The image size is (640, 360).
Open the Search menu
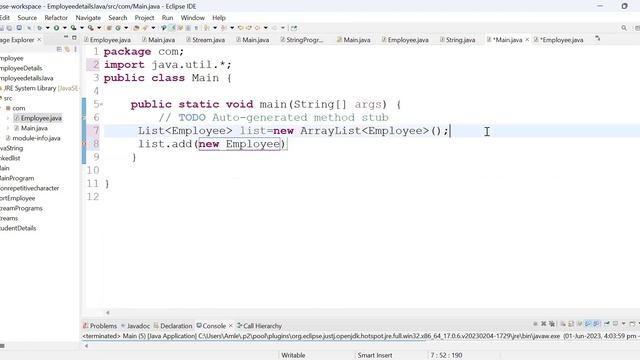click(x=118, y=18)
